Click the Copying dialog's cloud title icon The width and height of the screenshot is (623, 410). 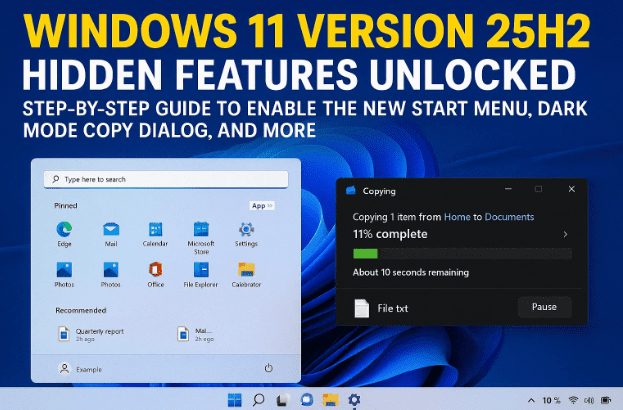tap(350, 190)
